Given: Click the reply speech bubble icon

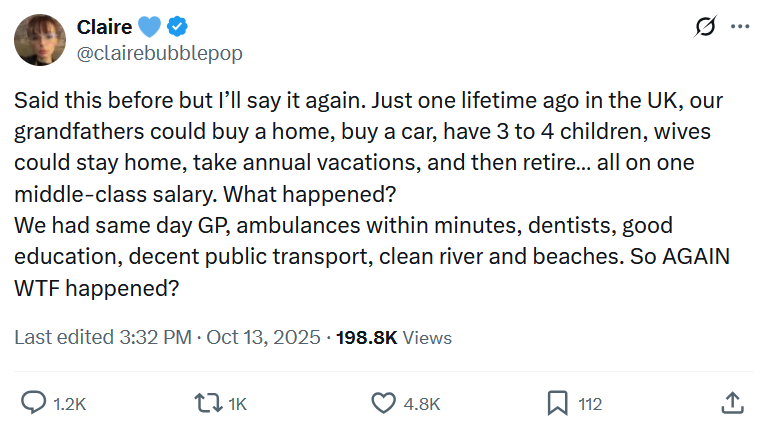Looking at the screenshot, I should click(34, 403).
